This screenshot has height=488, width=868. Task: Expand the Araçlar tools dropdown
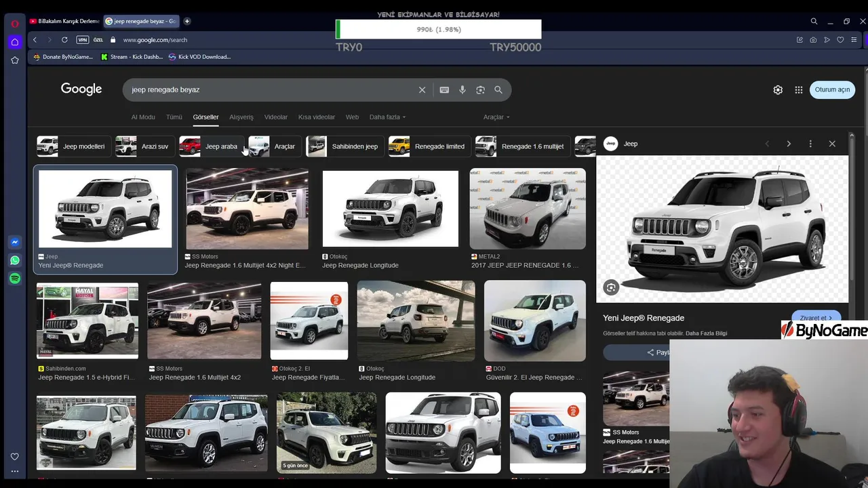tap(496, 117)
